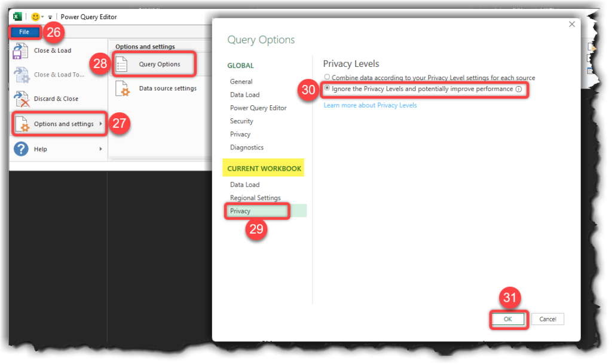Open the Query Options label
Image resolution: width=612 pixels, height=364 pixels.
click(x=160, y=64)
